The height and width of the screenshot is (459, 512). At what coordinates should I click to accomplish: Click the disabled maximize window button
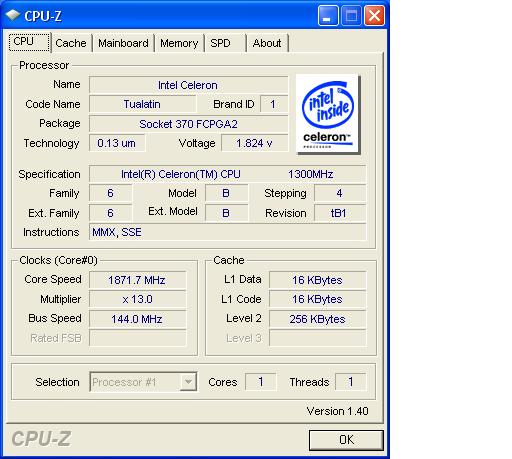pyautogui.click(x=351, y=16)
